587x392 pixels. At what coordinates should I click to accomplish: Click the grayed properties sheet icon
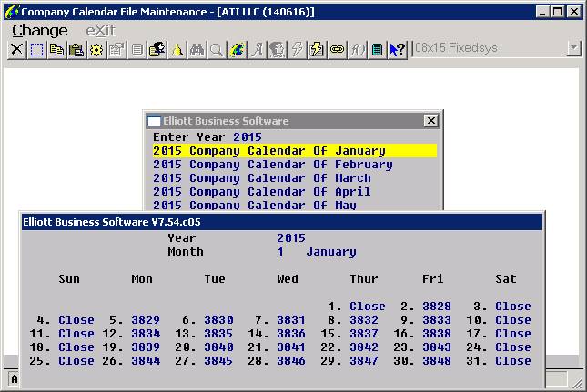tap(116, 49)
